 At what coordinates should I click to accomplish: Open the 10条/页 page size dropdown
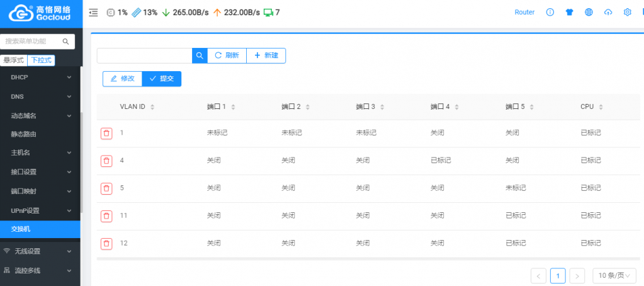614,275
